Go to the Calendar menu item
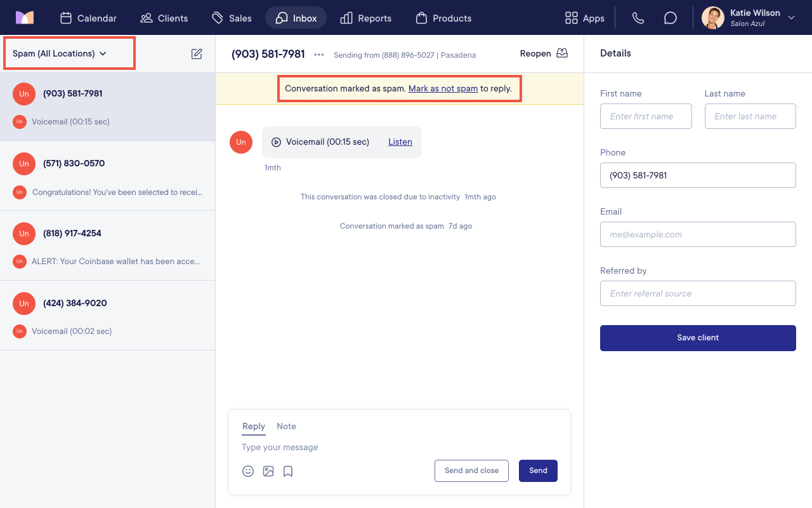The width and height of the screenshot is (812, 508). click(88, 18)
